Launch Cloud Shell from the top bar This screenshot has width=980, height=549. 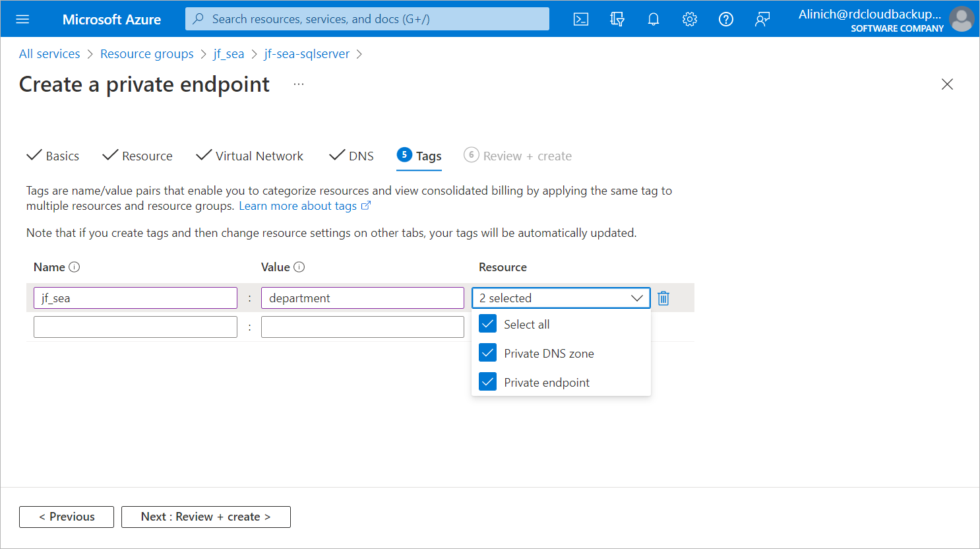point(581,19)
